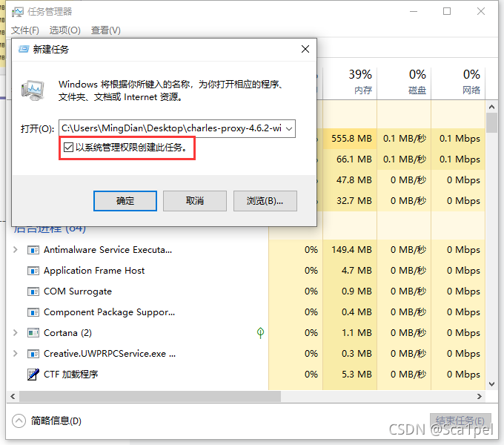Select the CTF 加载程序 process name
504x445 pixels.
point(70,375)
